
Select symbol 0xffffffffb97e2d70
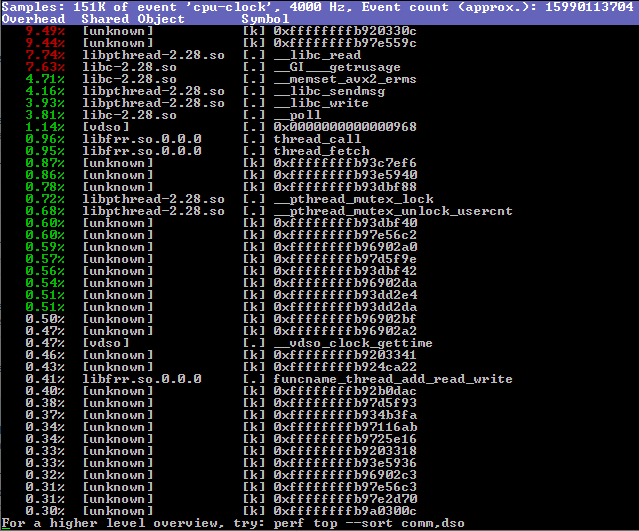point(345,499)
